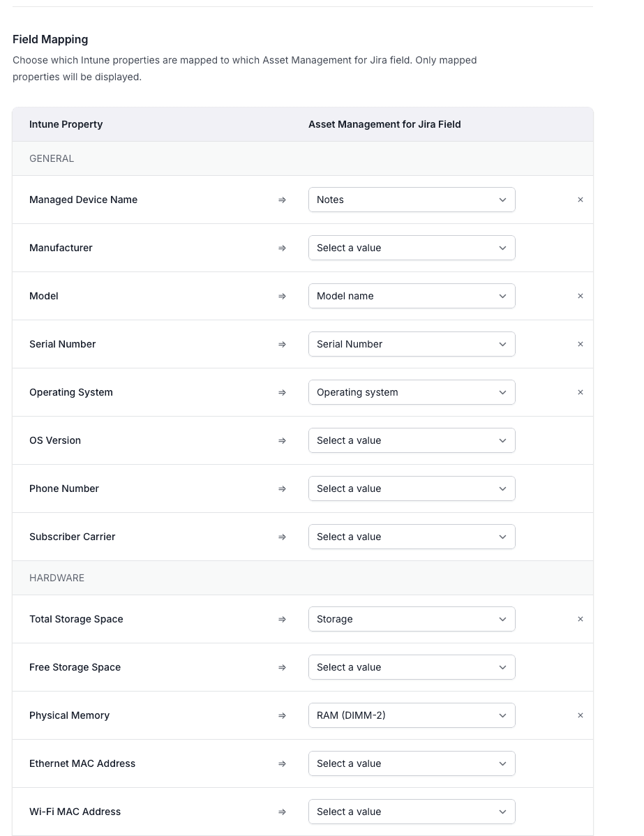Viewport: 644px width, 836px height.
Task: Open the Storage dropdown for Total Storage Space
Action: pos(412,619)
